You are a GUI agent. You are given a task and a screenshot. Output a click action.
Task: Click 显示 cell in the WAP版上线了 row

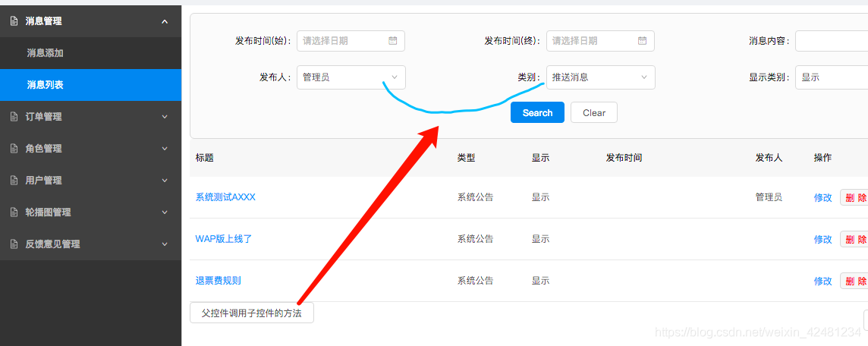pyautogui.click(x=540, y=239)
